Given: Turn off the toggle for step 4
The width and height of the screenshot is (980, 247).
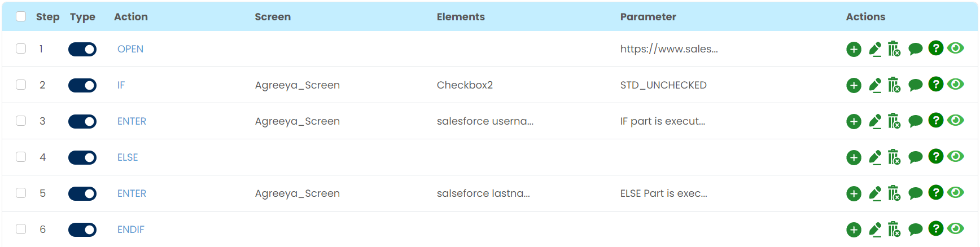Looking at the screenshot, I should [82, 158].
